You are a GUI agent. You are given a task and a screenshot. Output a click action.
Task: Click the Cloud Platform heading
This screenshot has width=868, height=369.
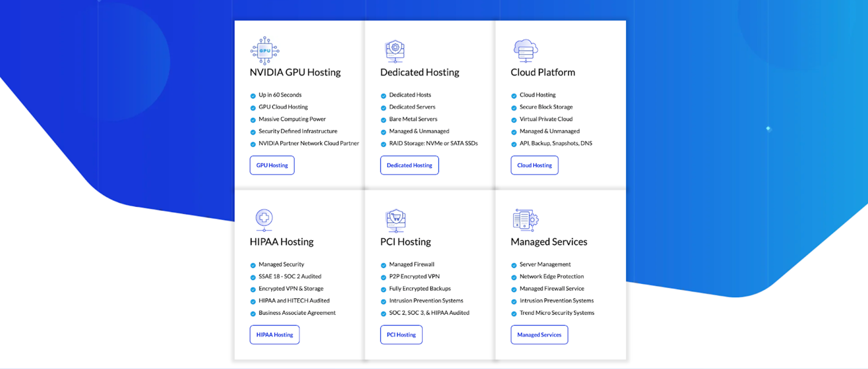[x=543, y=72]
